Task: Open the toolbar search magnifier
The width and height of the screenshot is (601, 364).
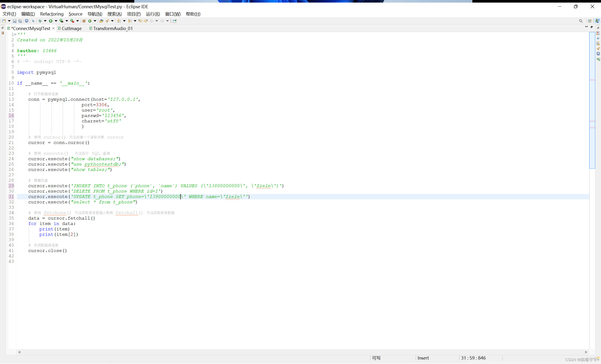Action: click(581, 21)
